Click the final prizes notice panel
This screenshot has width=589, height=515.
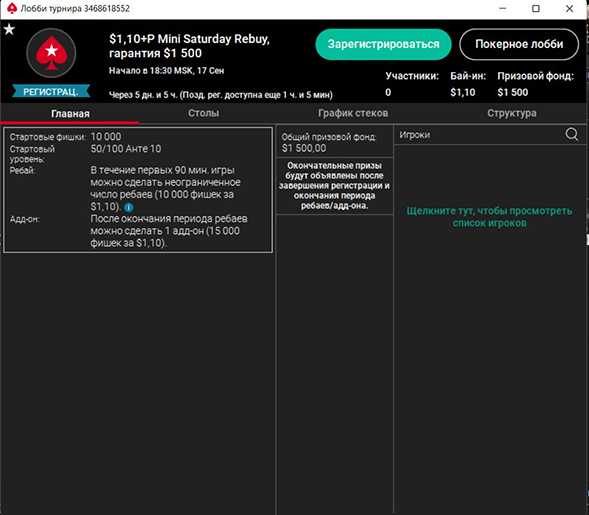click(x=334, y=186)
